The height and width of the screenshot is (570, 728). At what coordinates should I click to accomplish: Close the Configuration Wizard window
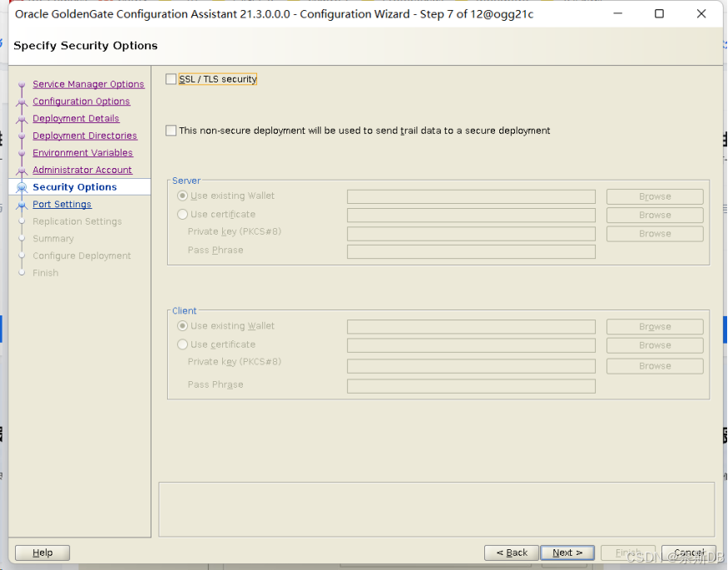click(701, 14)
